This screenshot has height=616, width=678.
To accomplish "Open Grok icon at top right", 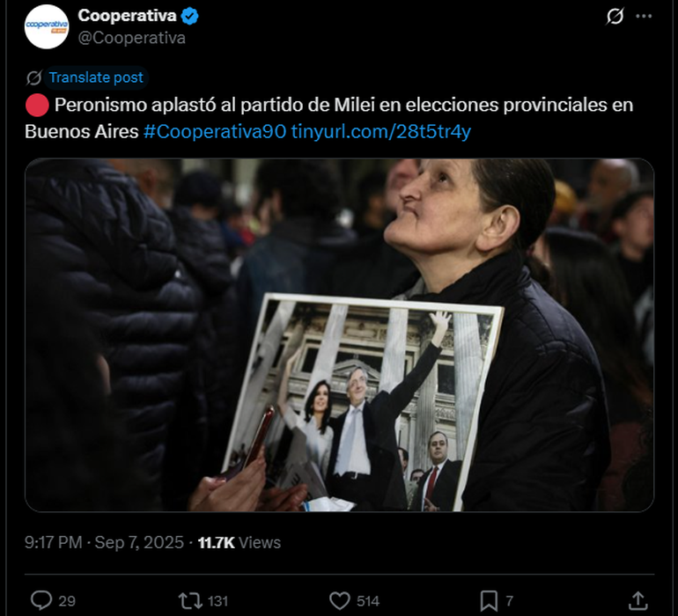I will (x=615, y=17).
